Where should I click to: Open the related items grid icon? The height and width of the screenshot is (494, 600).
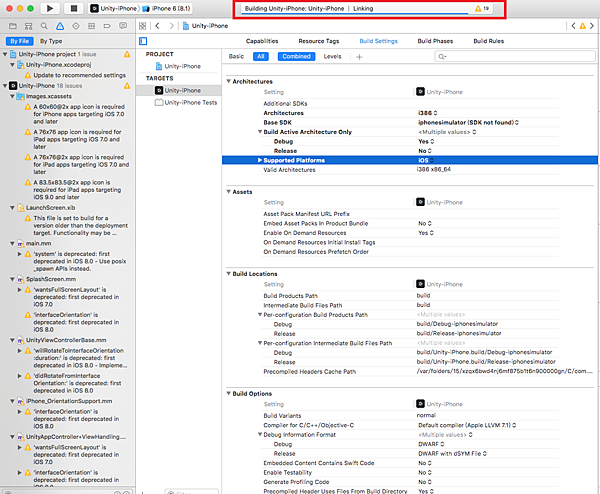(x=142, y=26)
